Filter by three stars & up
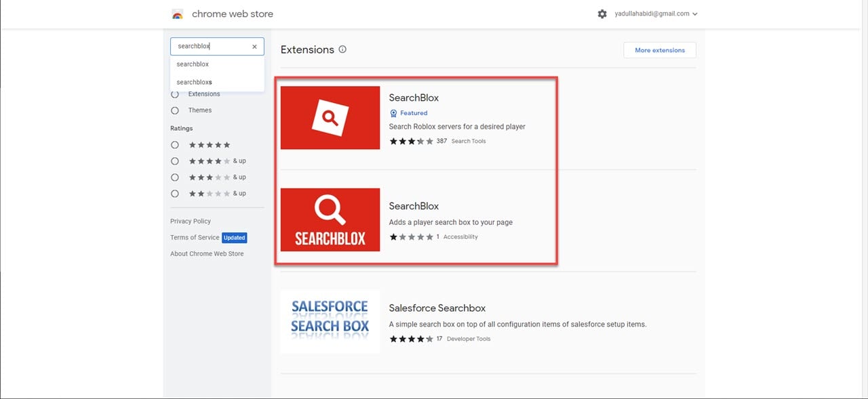Screen dimensions: 868x399 pos(175,177)
